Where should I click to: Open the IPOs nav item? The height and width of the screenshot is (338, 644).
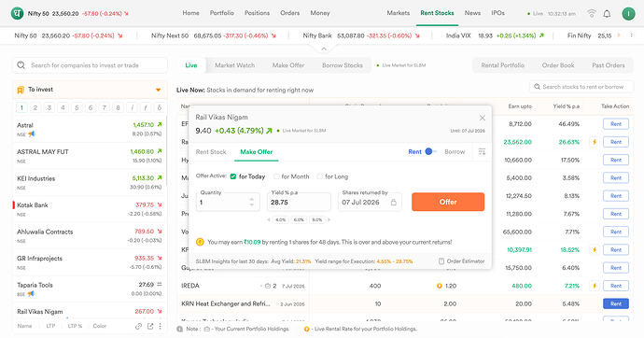[x=497, y=13]
